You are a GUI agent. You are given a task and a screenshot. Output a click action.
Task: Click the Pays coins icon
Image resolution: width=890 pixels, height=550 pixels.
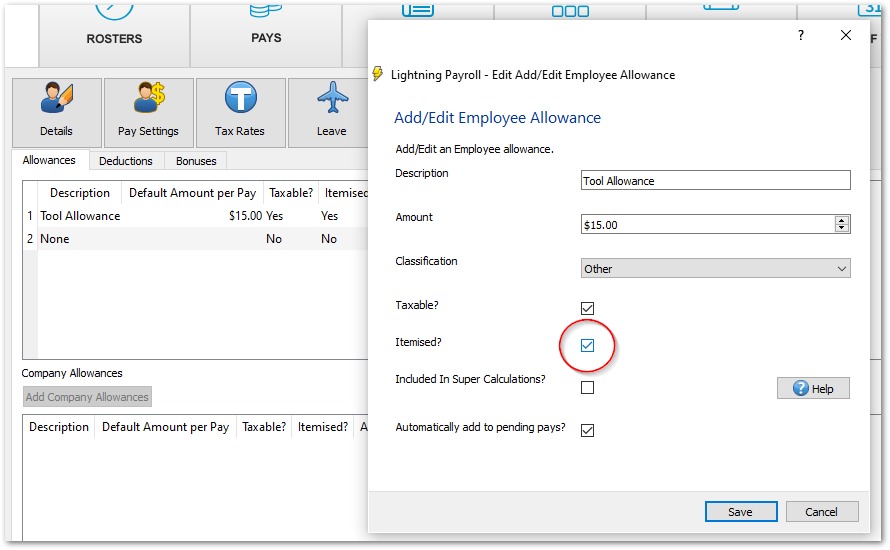click(x=266, y=11)
